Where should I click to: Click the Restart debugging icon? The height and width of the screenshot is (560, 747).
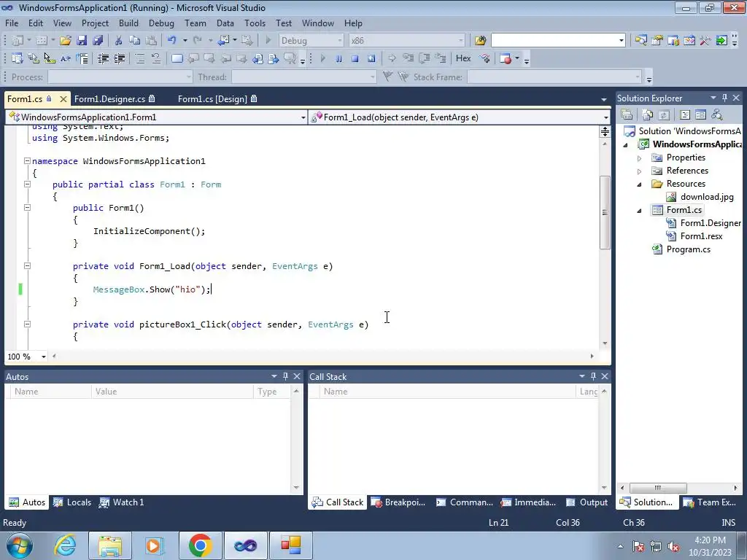(x=371, y=58)
